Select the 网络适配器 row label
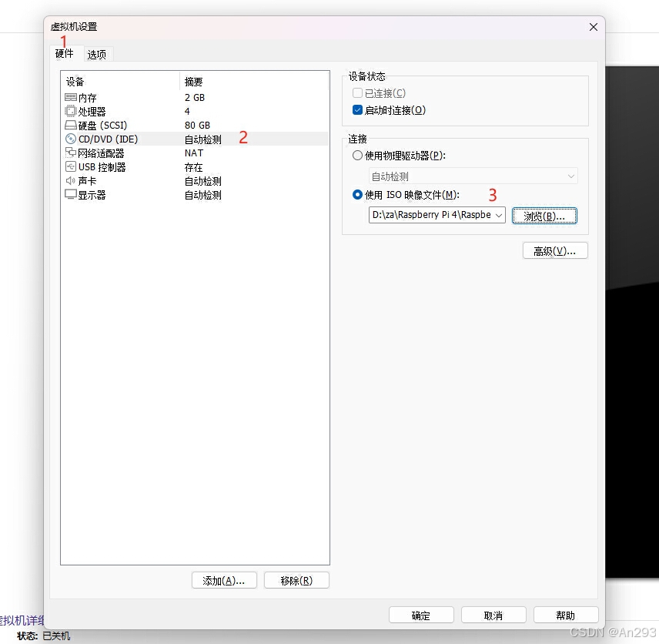659x644 pixels. (x=102, y=153)
